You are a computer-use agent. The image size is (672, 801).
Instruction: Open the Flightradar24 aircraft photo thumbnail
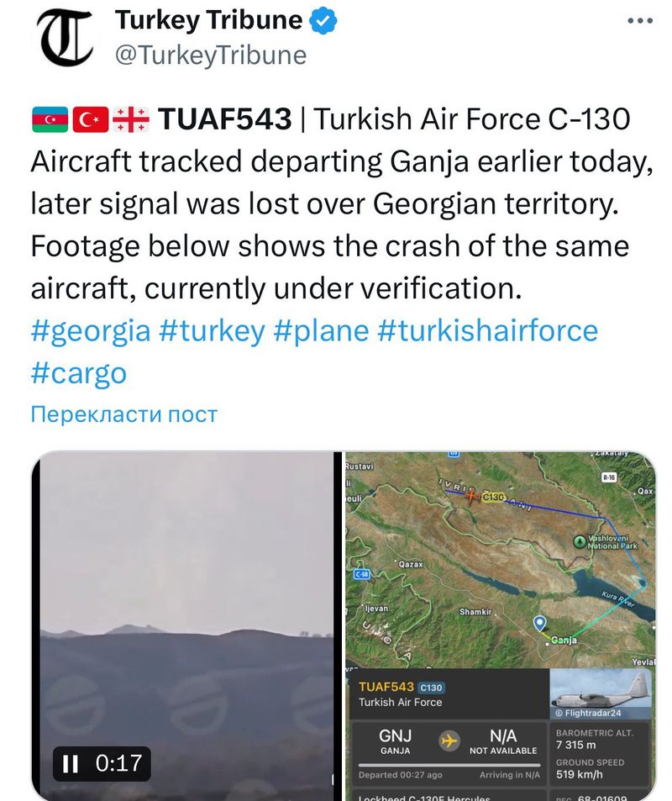tap(601, 692)
